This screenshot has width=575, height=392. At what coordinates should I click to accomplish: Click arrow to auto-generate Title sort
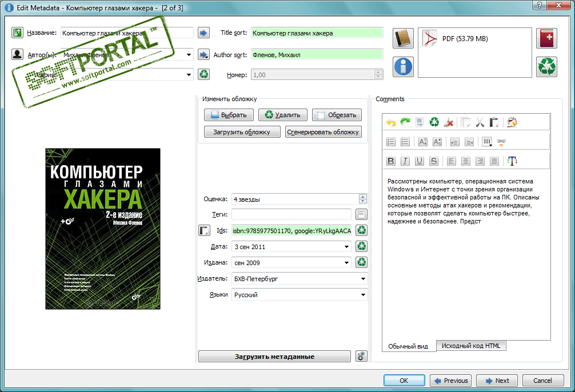click(203, 33)
